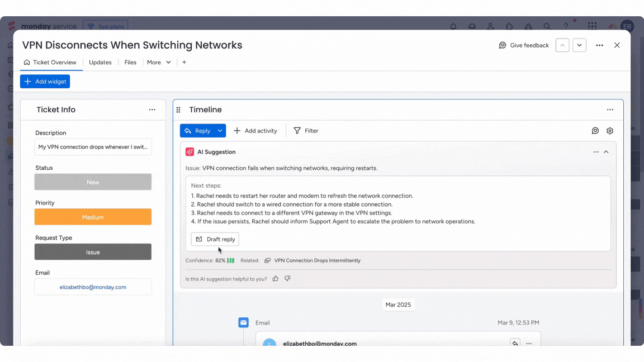Click the AI assistant icon in the Timeline panel
This screenshot has width=644, height=362.
(x=595, y=130)
